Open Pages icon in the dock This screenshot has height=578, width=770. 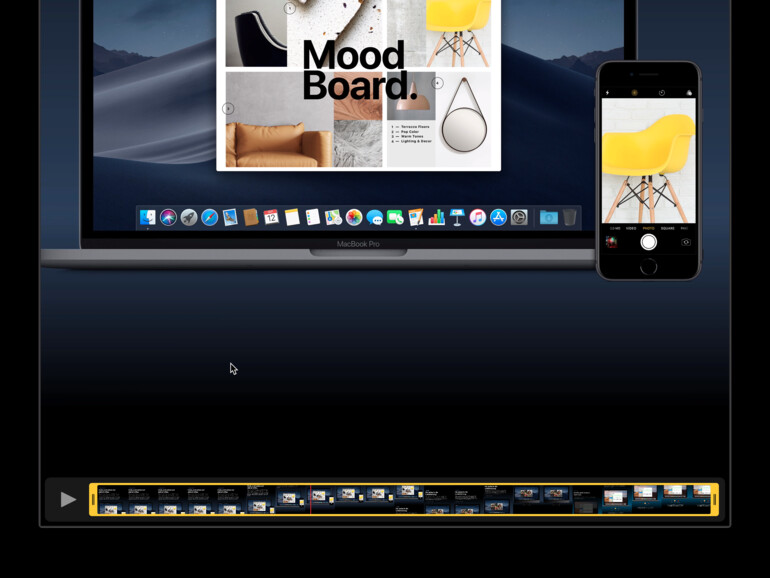pos(415,217)
